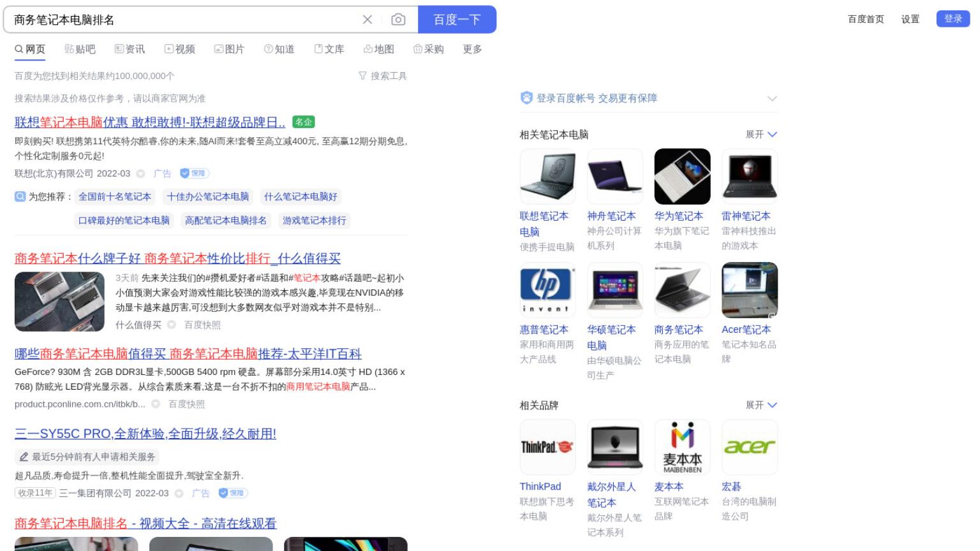Clear the search box with the X icon
Image resolution: width=980 pixels, height=551 pixels.
pos(367,20)
